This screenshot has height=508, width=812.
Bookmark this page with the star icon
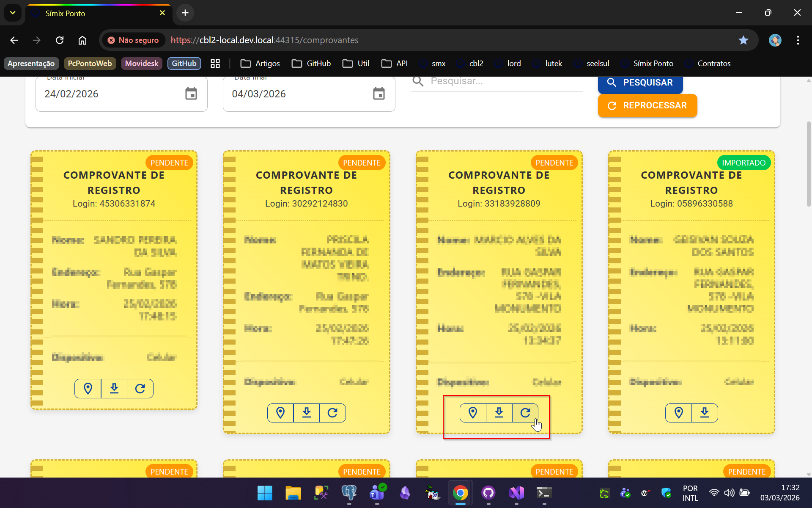click(x=743, y=40)
